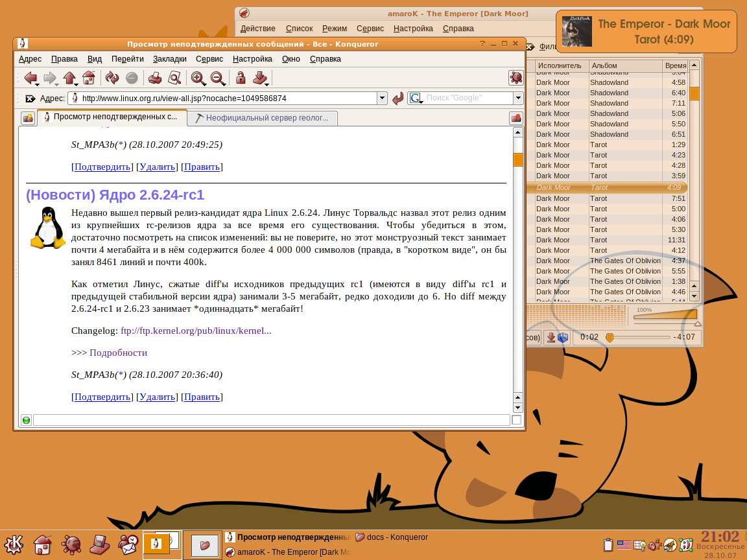Click Править under the 20:36:40 post
Viewport: 747px width, 560px height.
(x=202, y=397)
